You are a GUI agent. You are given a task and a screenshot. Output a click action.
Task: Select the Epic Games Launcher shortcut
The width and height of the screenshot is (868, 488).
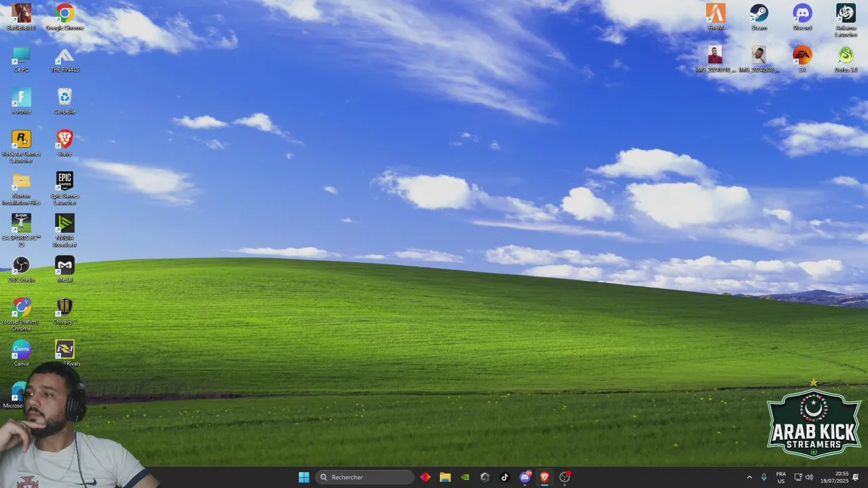click(x=64, y=188)
